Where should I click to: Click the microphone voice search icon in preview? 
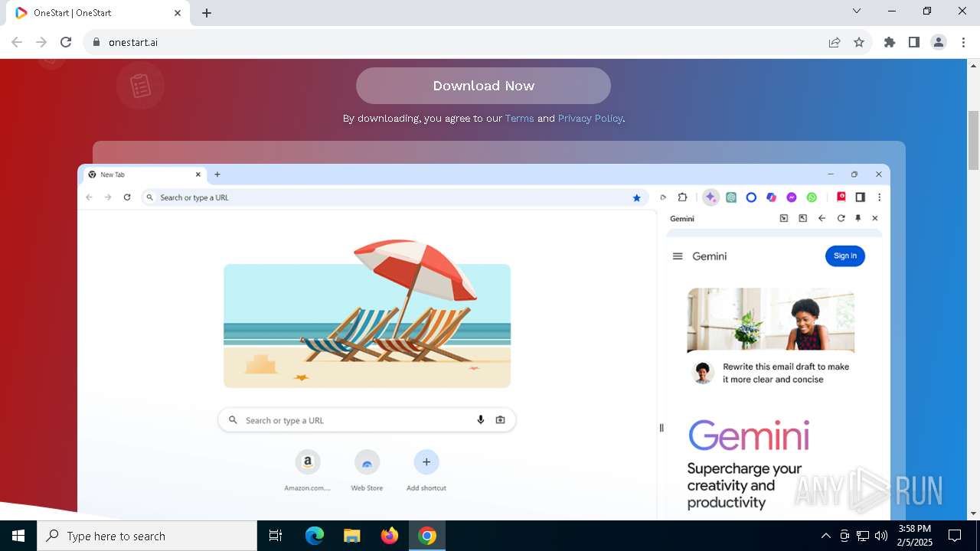click(481, 420)
